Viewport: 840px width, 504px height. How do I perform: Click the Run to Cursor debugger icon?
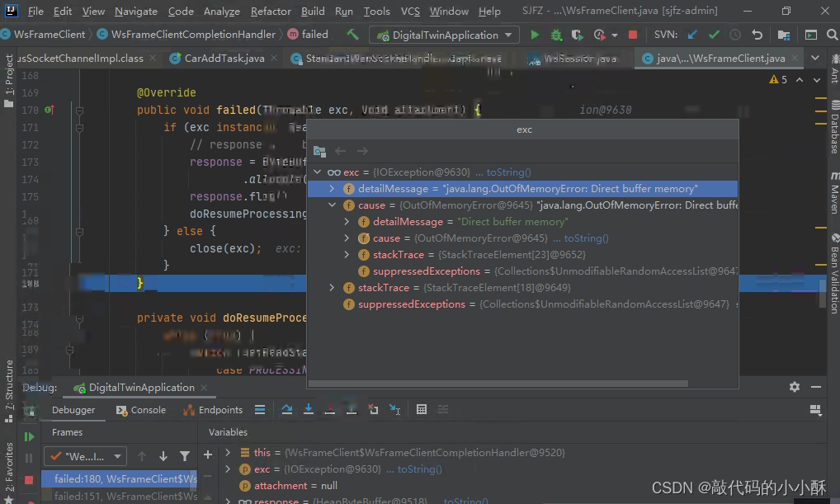[394, 410]
